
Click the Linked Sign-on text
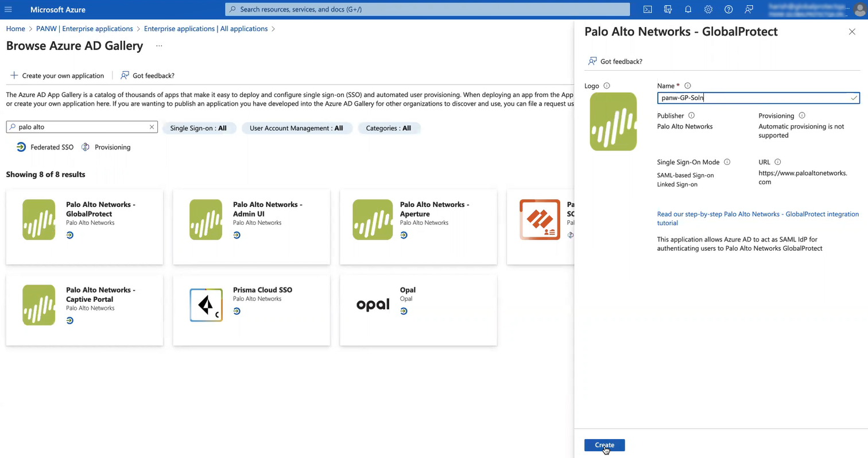pos(677,184)
